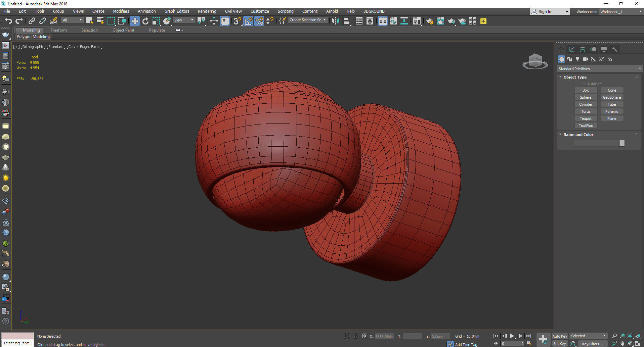Open the Schematic View

[404, 21]
